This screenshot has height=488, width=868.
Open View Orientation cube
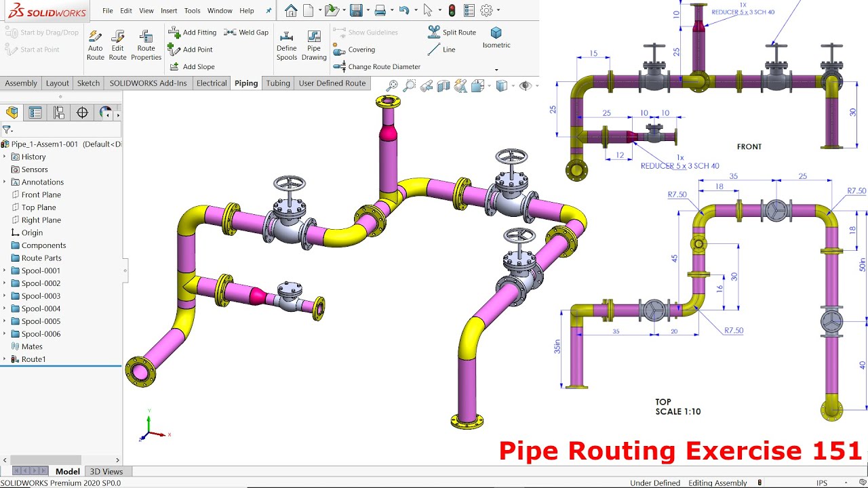point(478,85)
